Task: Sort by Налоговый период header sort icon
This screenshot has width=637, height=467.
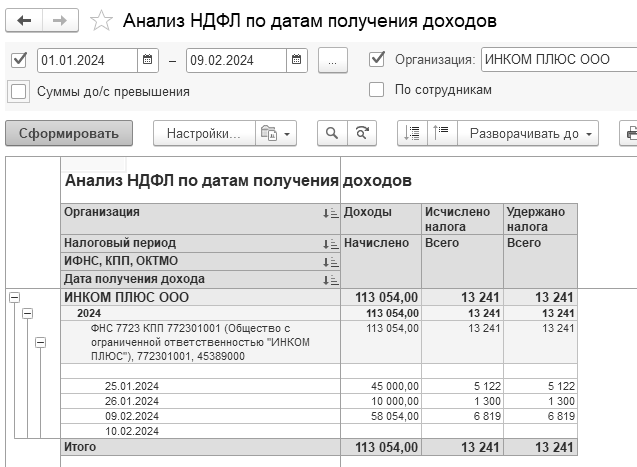Action: point(331,244)
